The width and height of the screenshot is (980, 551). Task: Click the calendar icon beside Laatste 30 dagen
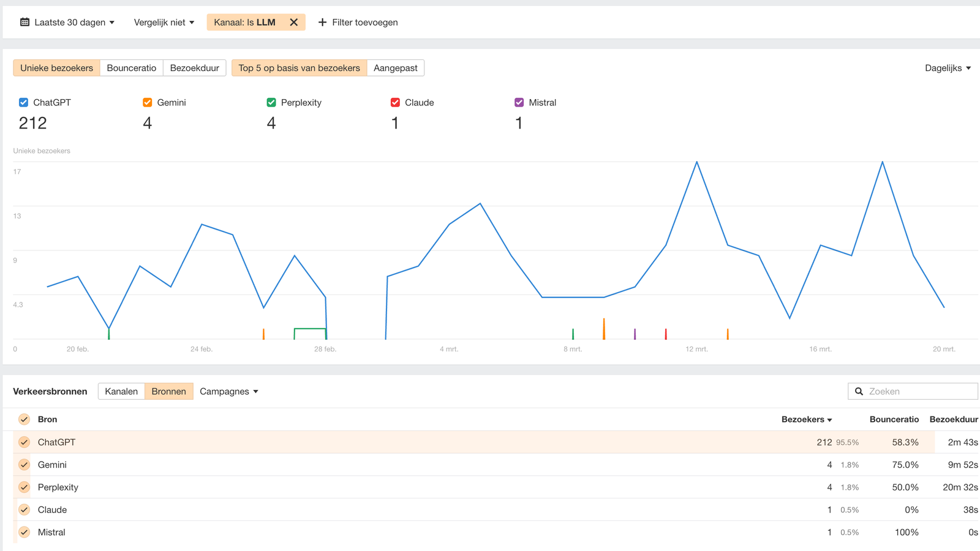pos(24,22)
